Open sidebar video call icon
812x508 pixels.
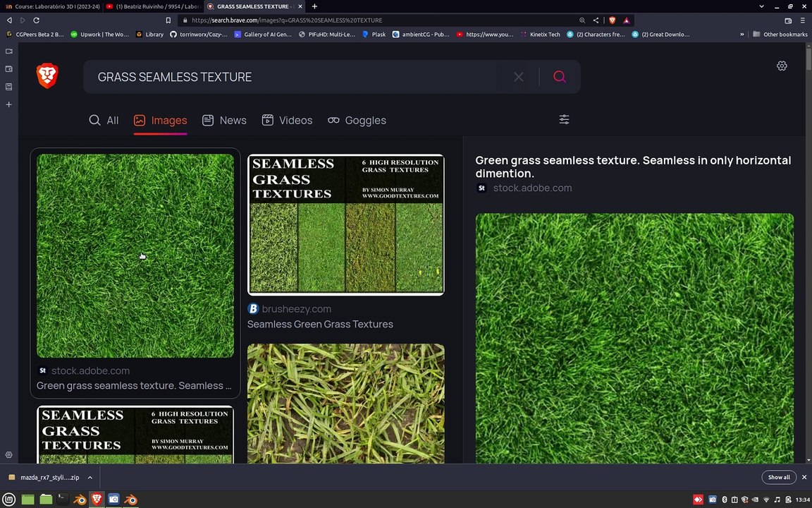[8, 52]
